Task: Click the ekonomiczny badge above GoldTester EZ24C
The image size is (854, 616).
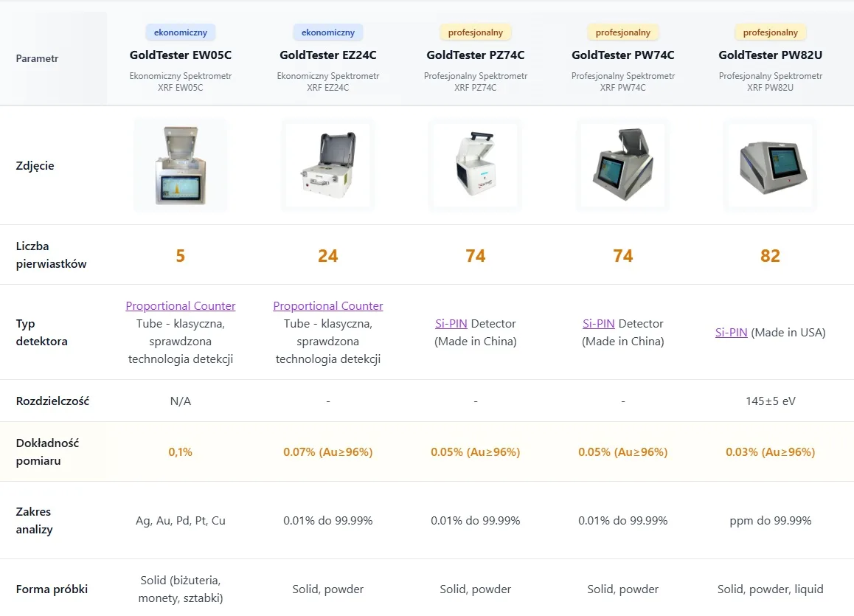Action: 328,32
